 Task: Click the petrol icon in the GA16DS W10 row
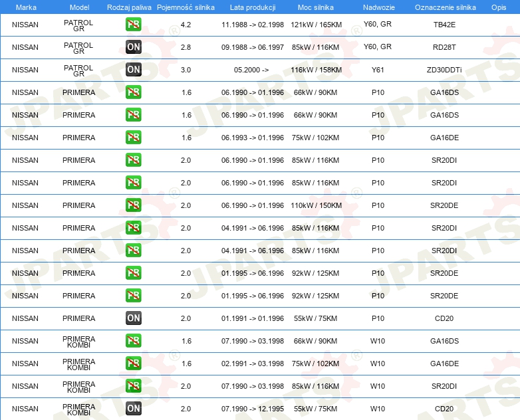coord(133,340)
